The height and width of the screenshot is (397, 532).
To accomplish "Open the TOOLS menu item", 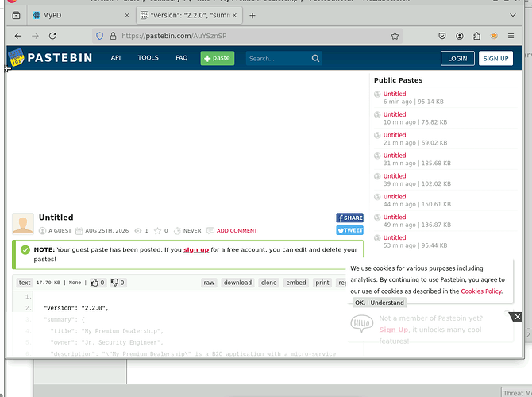I will (x=148, y=58).
